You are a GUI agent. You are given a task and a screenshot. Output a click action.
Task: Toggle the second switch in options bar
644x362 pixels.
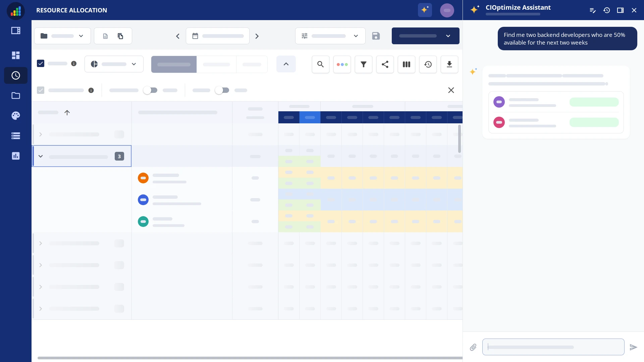pos(222,90)
